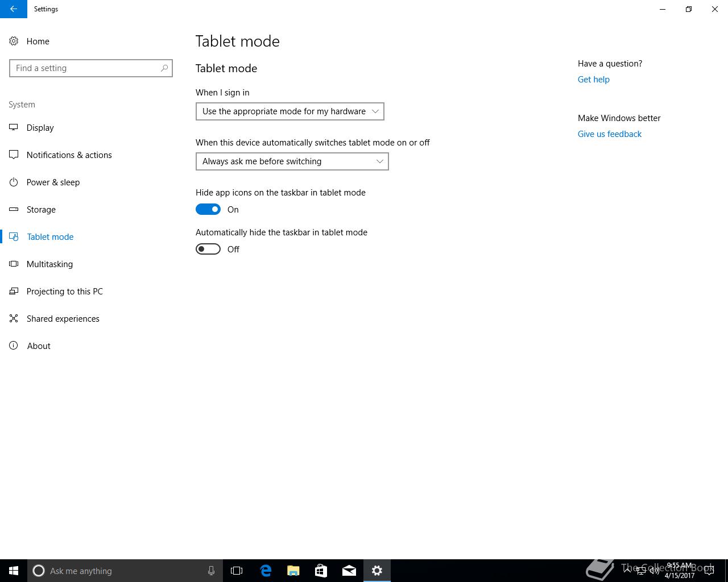
Task: Click the Give us feedback link
Action: pos(610,134)
